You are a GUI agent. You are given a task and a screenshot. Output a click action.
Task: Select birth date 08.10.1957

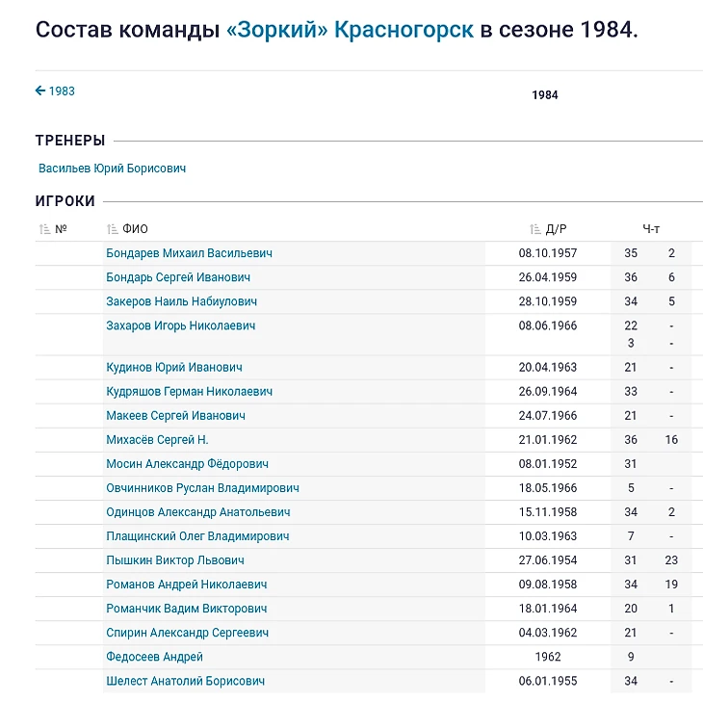pos(548,253)
